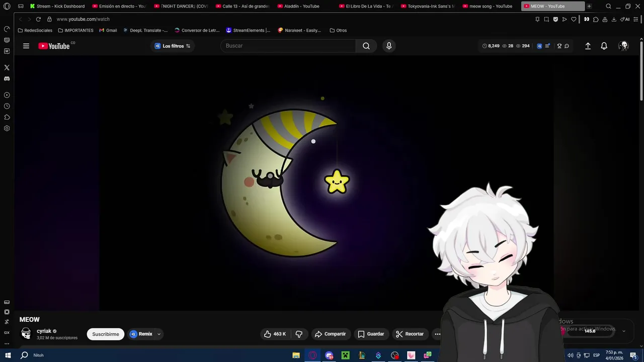Open a new browser tab with plus
The height and width of the screenshot is (362, 644).
pos(589,6)
